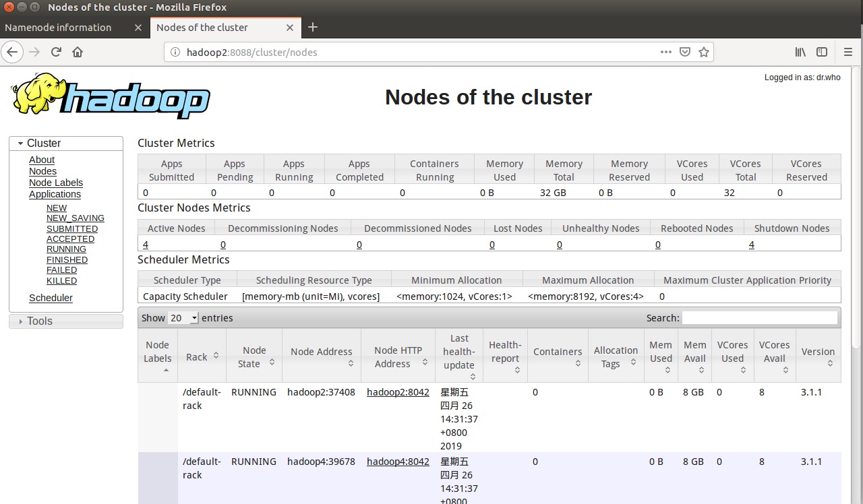Show ACCEPTED applications
The width and height of the screenshot is (863, 504).
click(x=70, y=239)
